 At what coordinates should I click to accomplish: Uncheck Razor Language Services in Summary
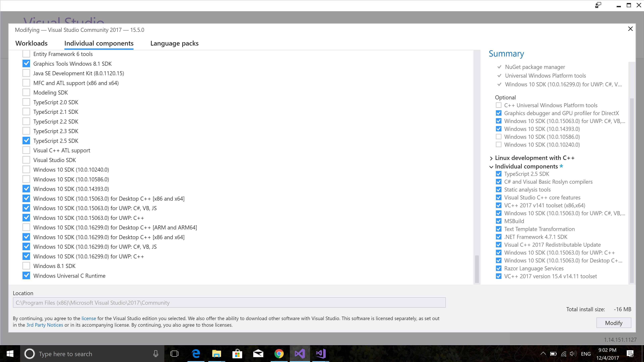(x=498, y=268)
